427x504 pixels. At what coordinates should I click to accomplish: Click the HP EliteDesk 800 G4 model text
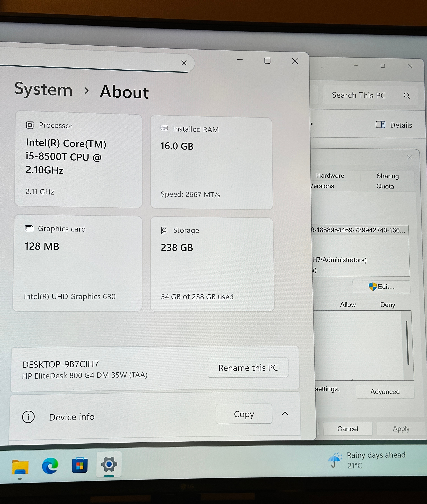[x=85, y=375]
